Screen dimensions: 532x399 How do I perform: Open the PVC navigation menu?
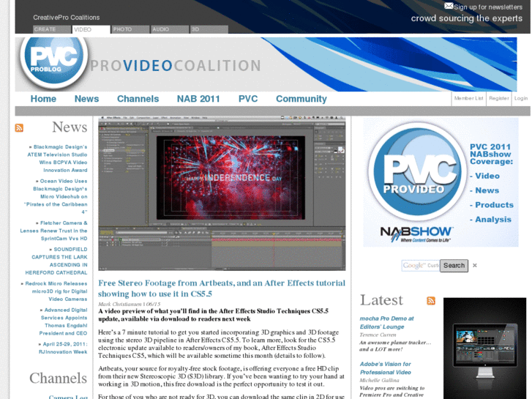point(248,99)
